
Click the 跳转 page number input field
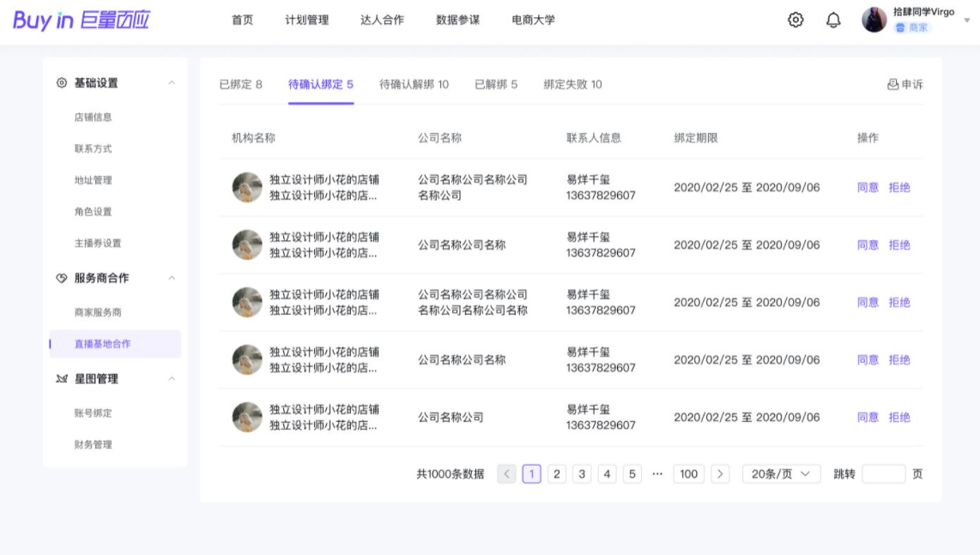(883, 474)
